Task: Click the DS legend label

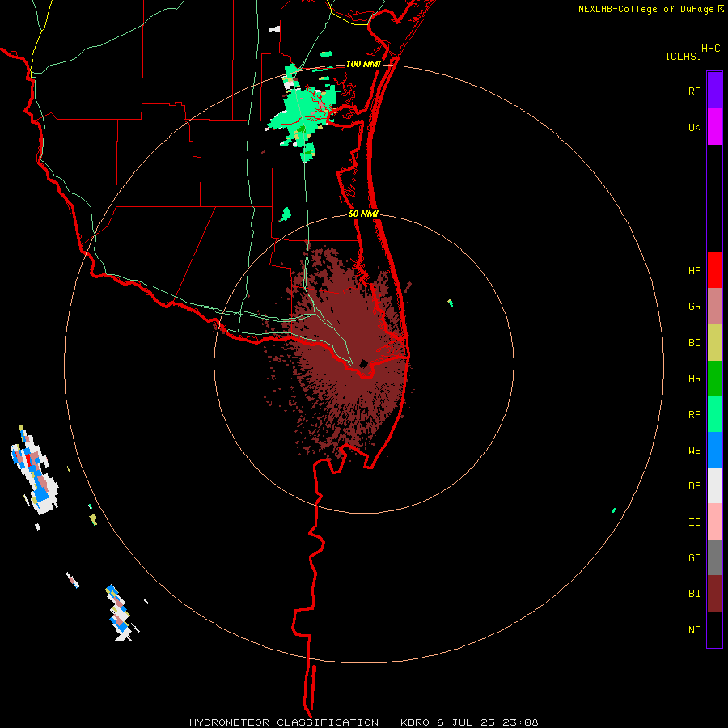Action: (694, 485)
